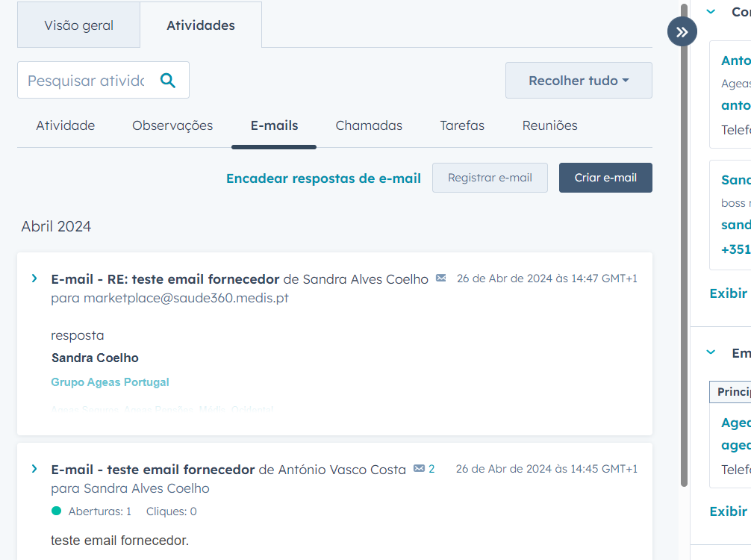Collapse the second right sidebar section chevron
Image resolution: width=751 pixels, height=560 pixels.
[711, 352]
